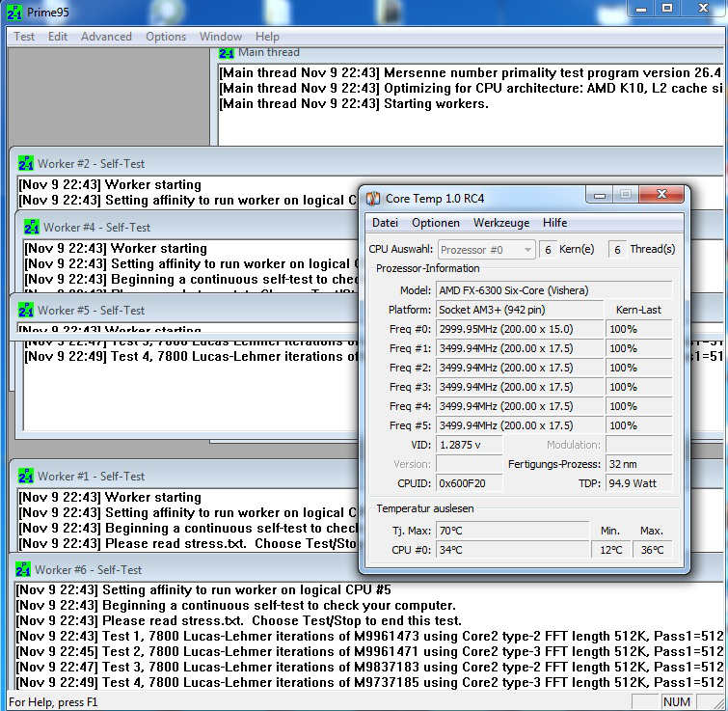
Task: Click the empty Modulation field in Core Temp
Action: (639, 445)
